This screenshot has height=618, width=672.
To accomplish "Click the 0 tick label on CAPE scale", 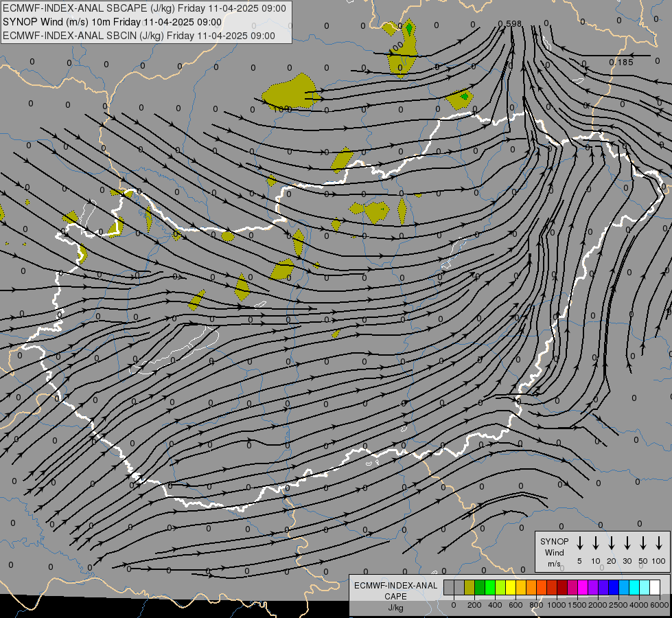I will pos(454,605).
